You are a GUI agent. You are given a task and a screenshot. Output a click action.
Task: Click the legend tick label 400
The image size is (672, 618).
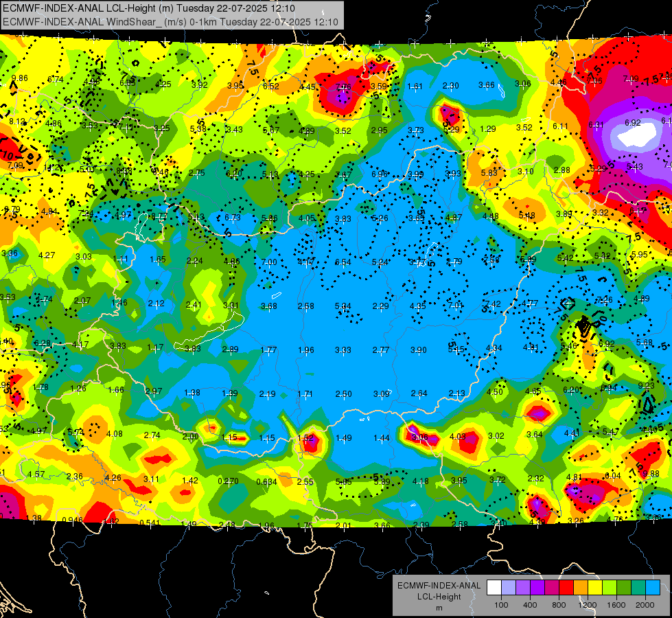(x=530, y=605)
